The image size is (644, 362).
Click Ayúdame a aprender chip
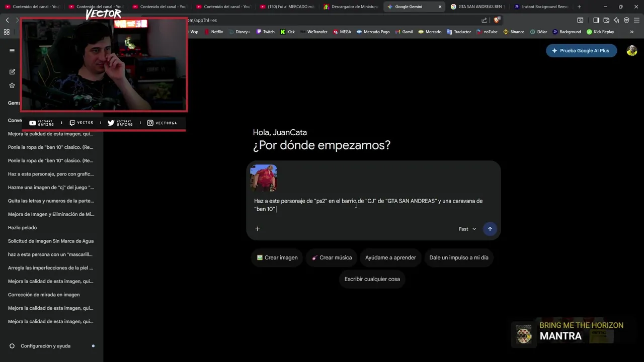point(390,257)
